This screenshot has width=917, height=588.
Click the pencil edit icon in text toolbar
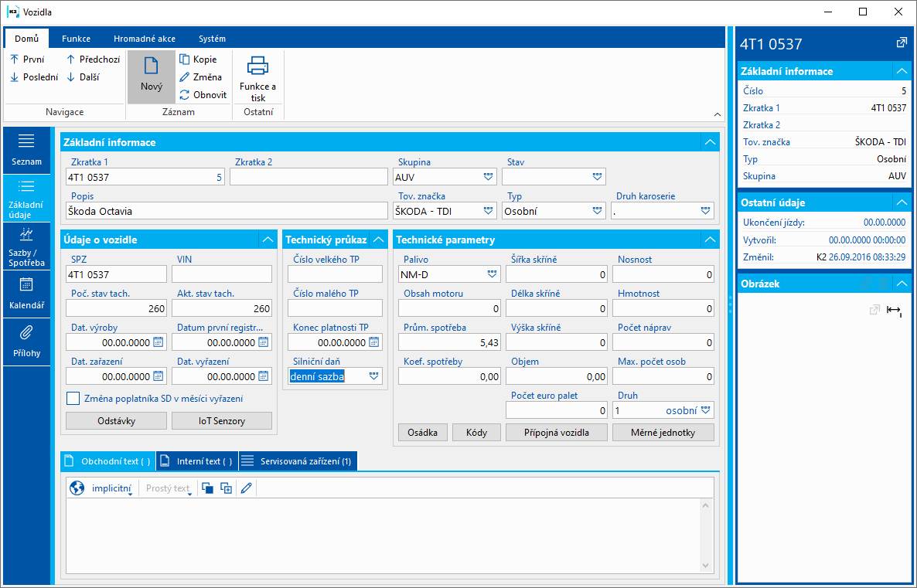click(x=246, y=488)
